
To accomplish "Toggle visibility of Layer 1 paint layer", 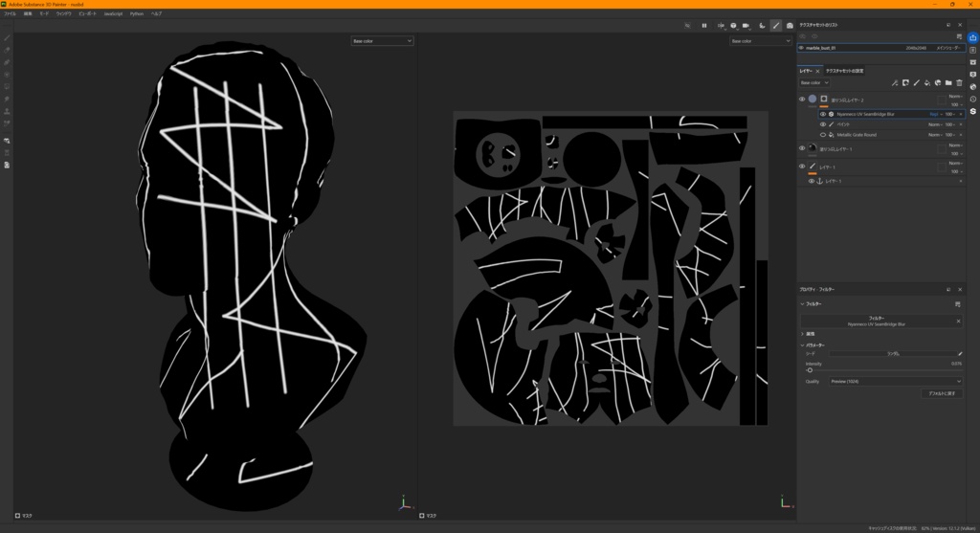I will tap(802, 167).
